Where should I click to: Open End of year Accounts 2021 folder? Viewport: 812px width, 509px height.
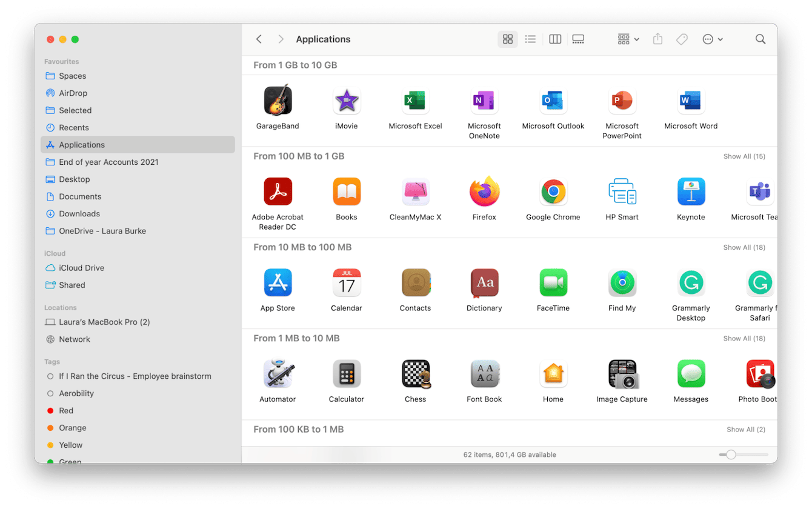[x=138, y=162]
